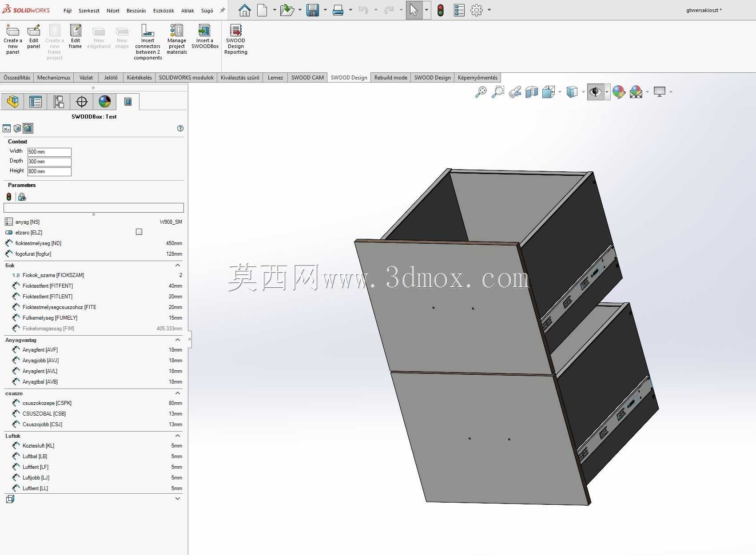
Task: Click the Parameters search field
Action: [94, 207]
